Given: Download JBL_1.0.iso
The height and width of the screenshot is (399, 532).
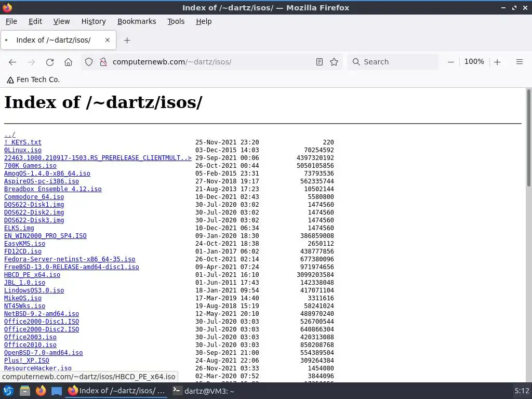Looking at the screenshot, I should (x=24, y=283).
